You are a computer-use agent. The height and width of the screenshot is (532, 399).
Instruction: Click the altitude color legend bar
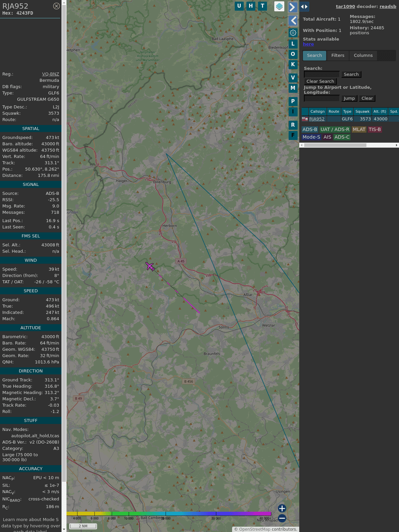169,514
